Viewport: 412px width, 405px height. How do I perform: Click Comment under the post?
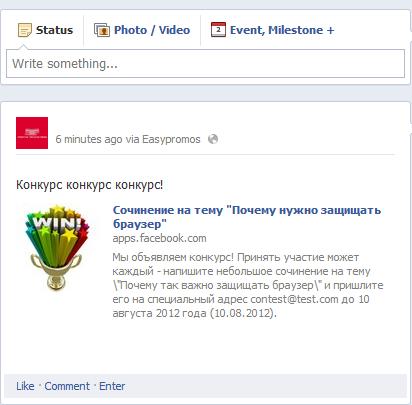pos(67,386)
